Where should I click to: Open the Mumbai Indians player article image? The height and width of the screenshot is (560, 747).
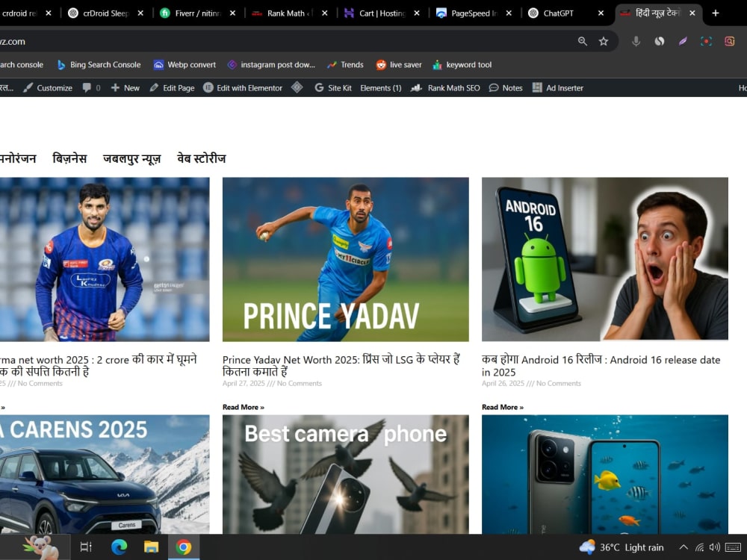click(105, 260)
